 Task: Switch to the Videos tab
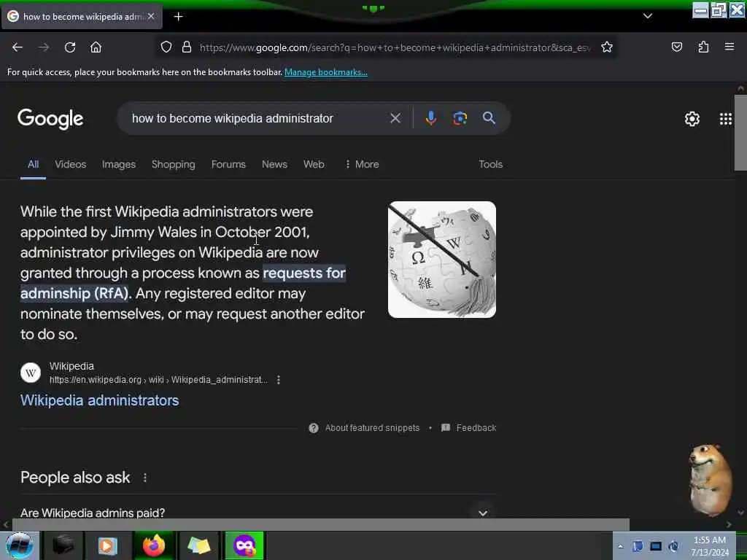(x=71, y=164)
